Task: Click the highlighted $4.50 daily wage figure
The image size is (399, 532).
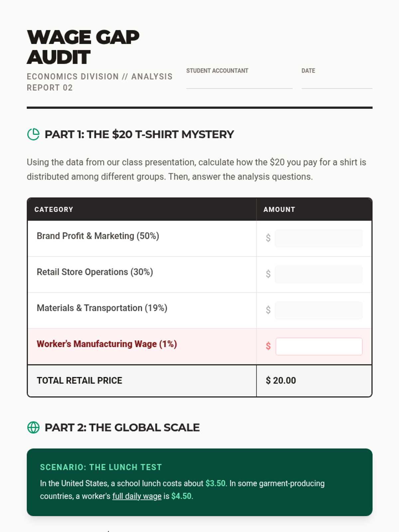Action: (x=182, y=496)
